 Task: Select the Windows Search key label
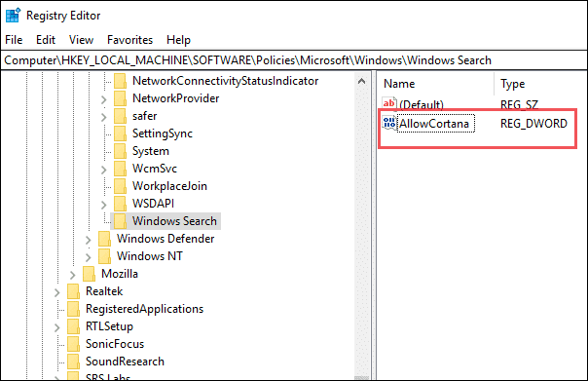click(x=174, y=221)
